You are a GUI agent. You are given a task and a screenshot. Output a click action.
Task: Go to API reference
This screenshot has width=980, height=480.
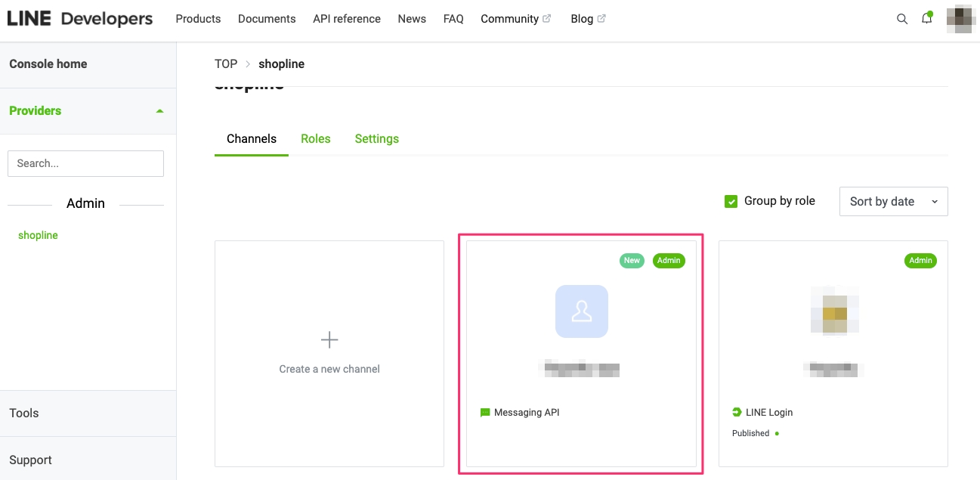coord(347,19)
